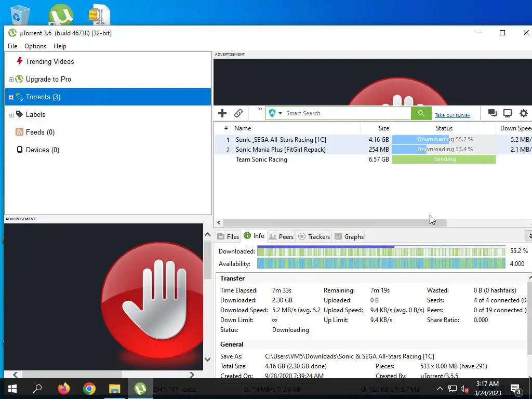Click the 254 MB size cell

click(379, 149)
